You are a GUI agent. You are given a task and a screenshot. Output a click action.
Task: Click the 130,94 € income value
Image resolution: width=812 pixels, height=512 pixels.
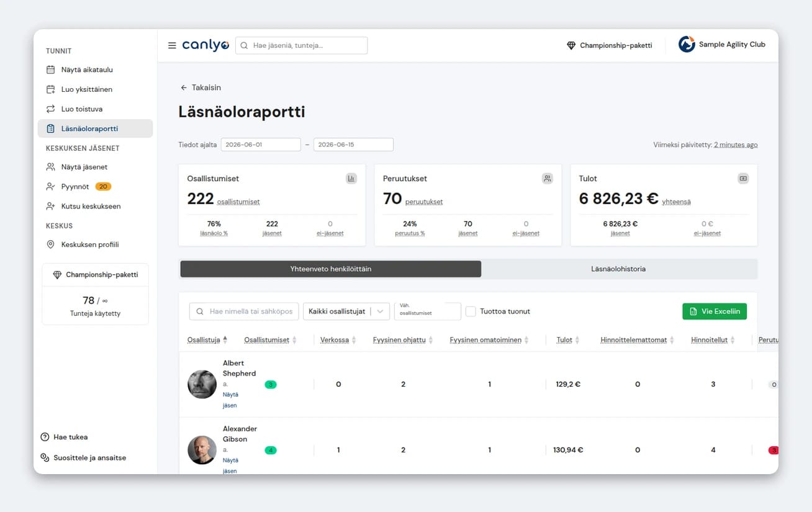pyautogui.click(x=568, y=450)
